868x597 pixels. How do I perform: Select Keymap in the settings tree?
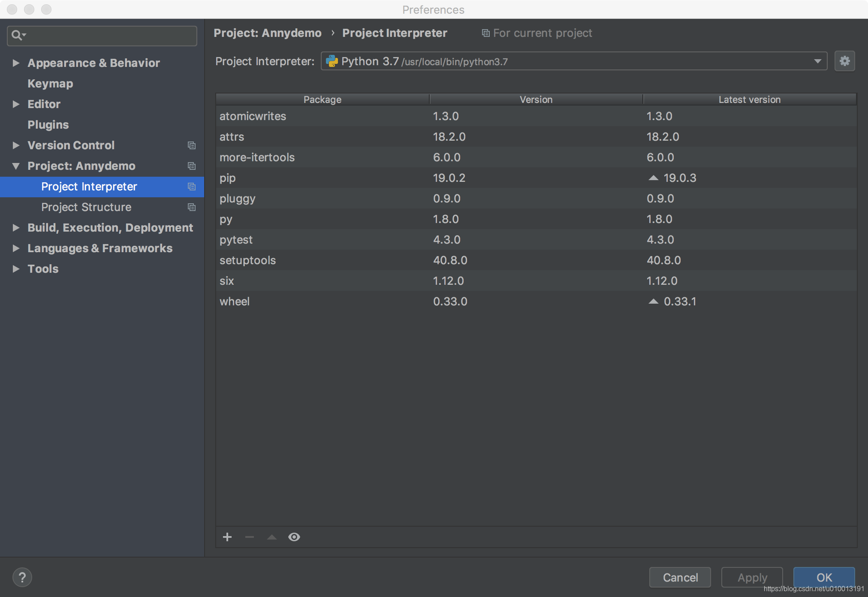[50, 84]
